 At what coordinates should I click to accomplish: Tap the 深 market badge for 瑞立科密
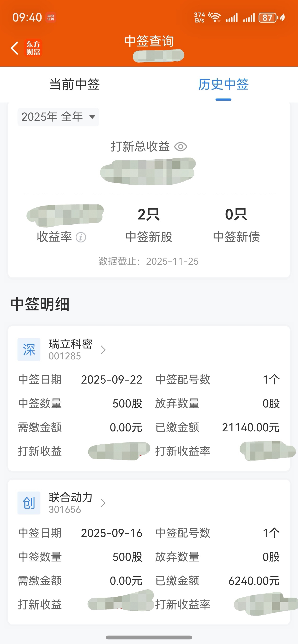(x=29, y=349)
